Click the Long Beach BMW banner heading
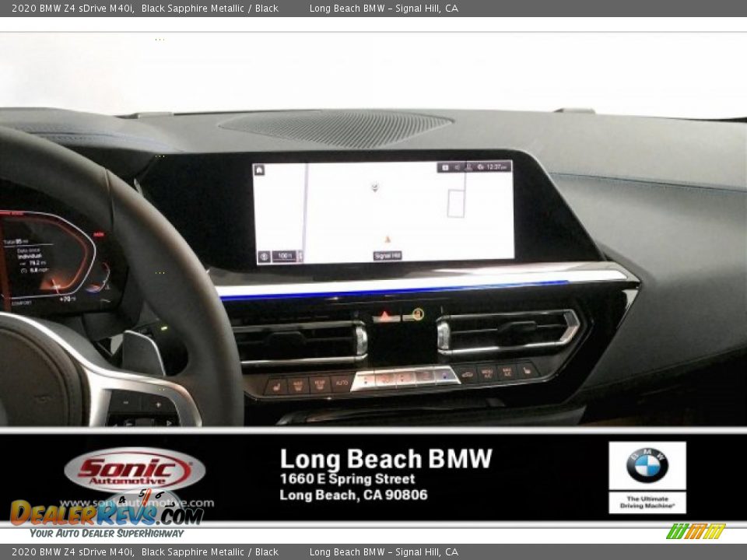747x560 pixels. (386, 459)
